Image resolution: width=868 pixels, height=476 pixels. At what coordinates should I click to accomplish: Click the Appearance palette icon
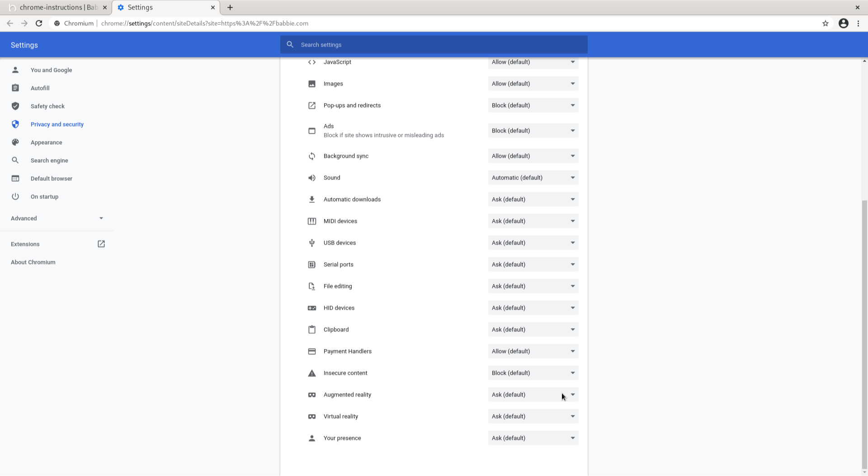(15, 142)
